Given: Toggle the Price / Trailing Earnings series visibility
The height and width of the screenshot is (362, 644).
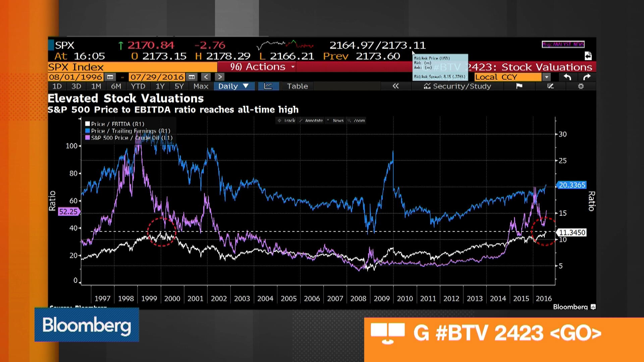Looking at the screenshot, I should coord(128,131).
